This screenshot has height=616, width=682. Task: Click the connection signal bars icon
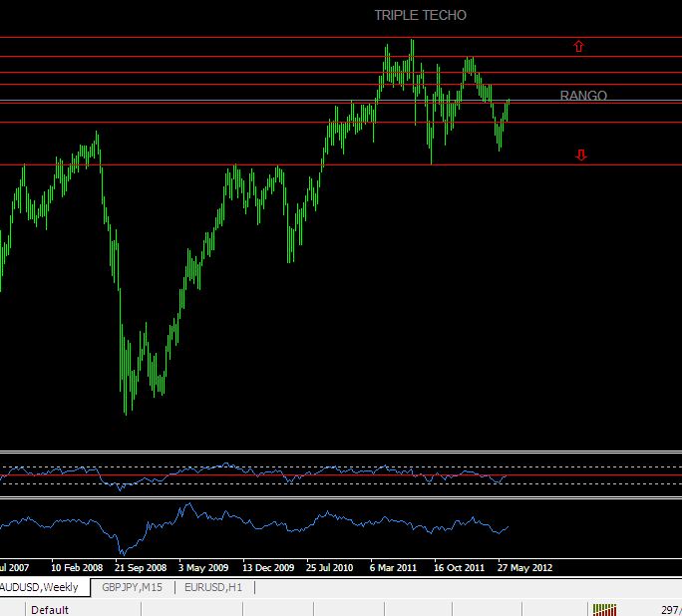pyautogui.click(x=604, y=609)
